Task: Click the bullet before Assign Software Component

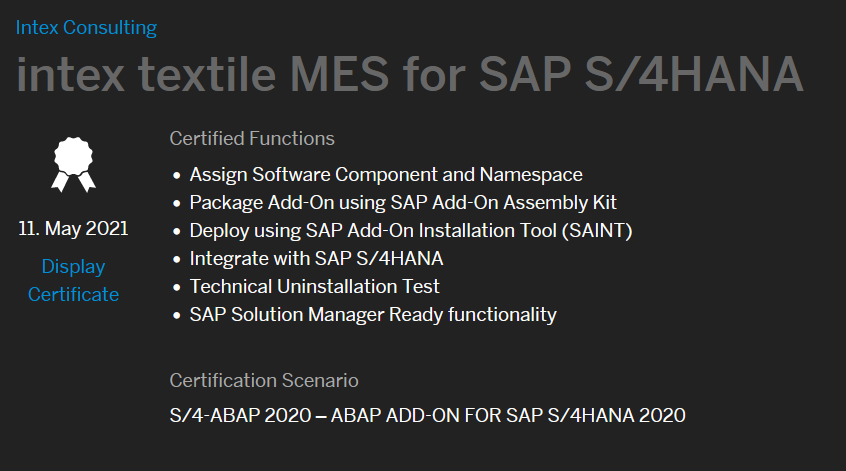Action: (176, 176)
